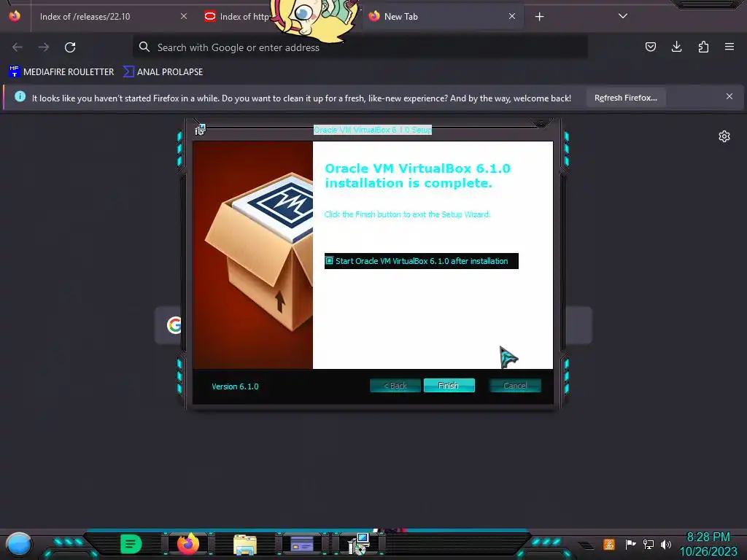Open Save to Pocket icon
747x560 pixels.
click(650, 47)
